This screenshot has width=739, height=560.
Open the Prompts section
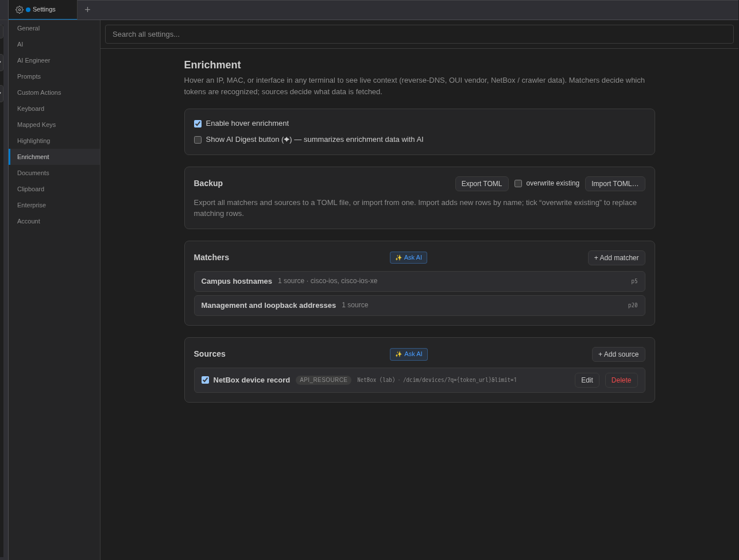[54, 76]
